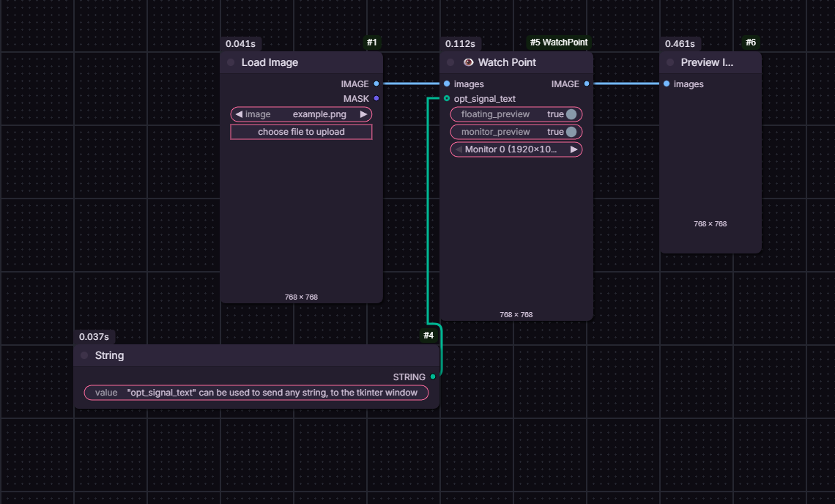Click the opt_signal_text input port
Screen dimensions: 835x504
tap(447, 99)
